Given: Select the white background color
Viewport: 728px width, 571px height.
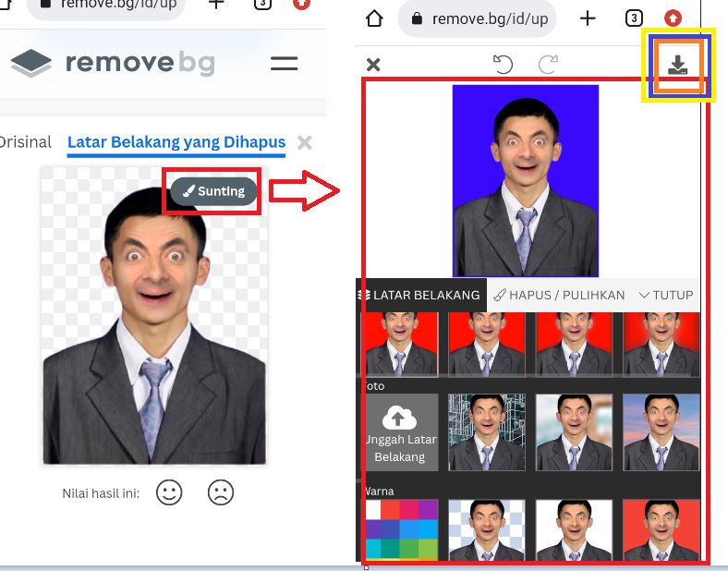Looking at the screenshot, I should (575, 529).
